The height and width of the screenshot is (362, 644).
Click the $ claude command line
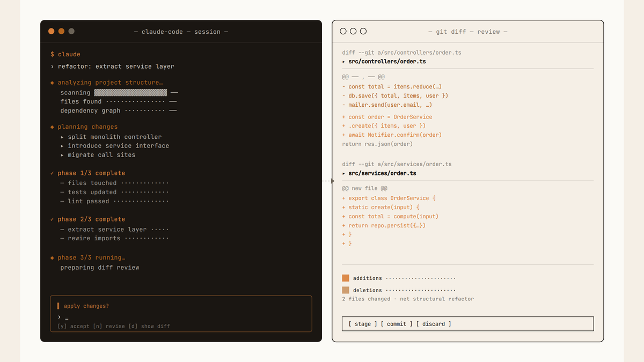65,54
